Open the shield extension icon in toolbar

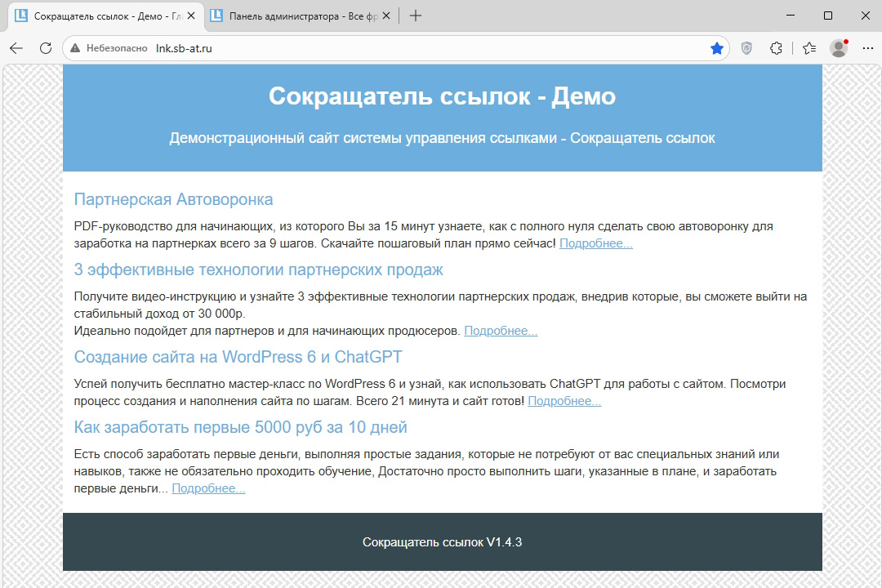(x=746, y=48)
